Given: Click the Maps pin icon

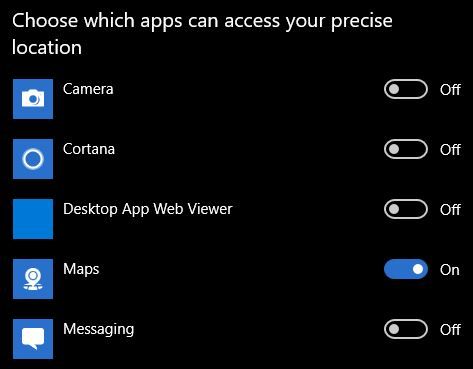Looking at the screenshot, I should (x=33, y=279).
